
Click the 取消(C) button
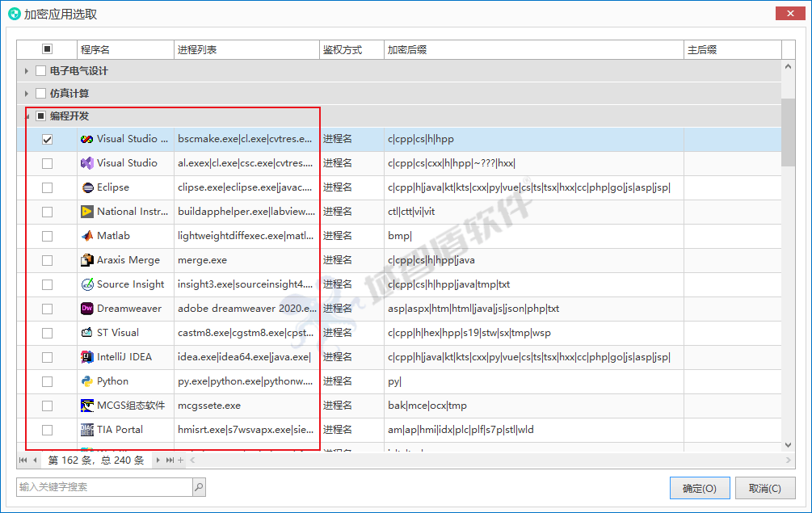point(764,488)
